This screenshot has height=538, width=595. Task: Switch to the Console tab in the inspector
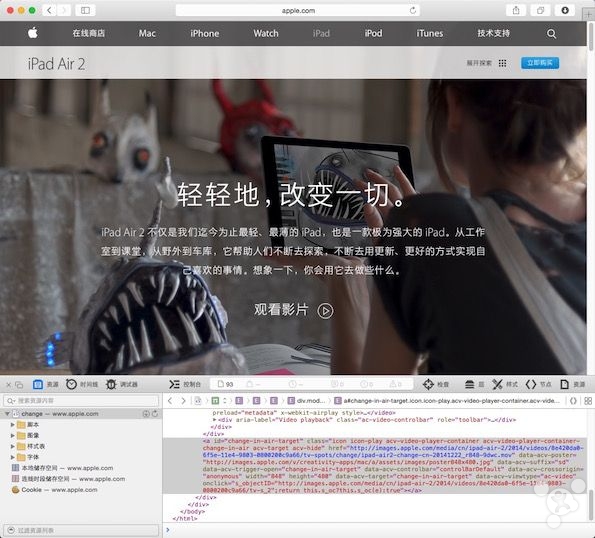tap(185, 384)
